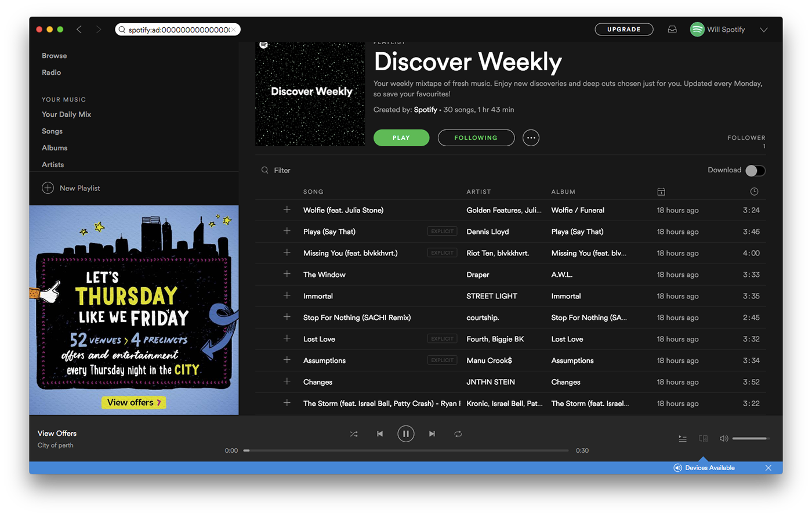Viewport: 812px width, 516px height.
Task: Open the Spotify creator link
Action: coord(426,110)
